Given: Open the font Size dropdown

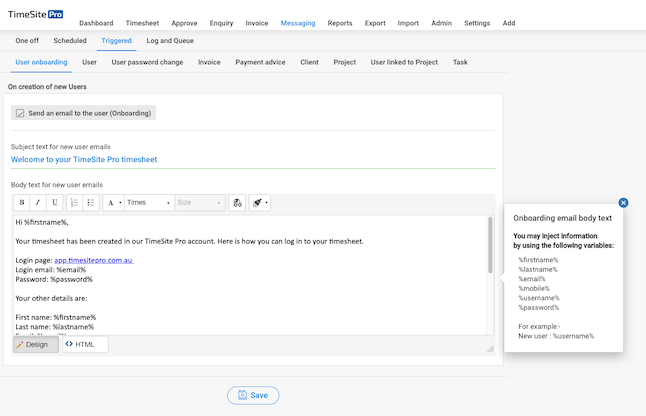Looking at the screenshot, I should pyautogui.click(x=200, y=203).
